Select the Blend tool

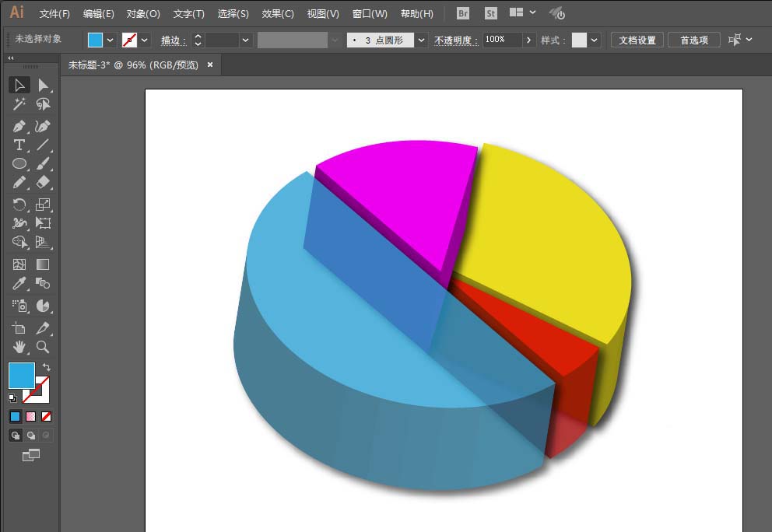click(43, 283)
